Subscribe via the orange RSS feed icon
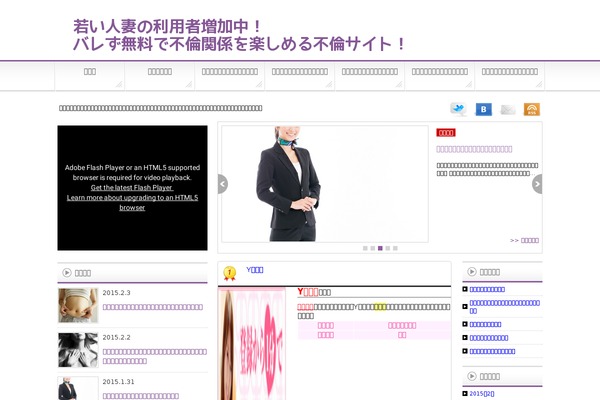This screenshot has height=400, width=600. click(x=532, y=109)
